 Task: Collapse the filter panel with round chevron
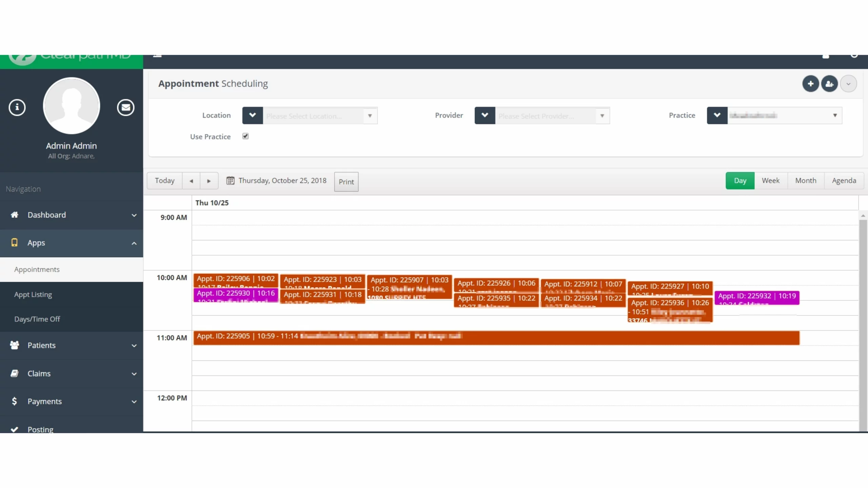point(848,84)
